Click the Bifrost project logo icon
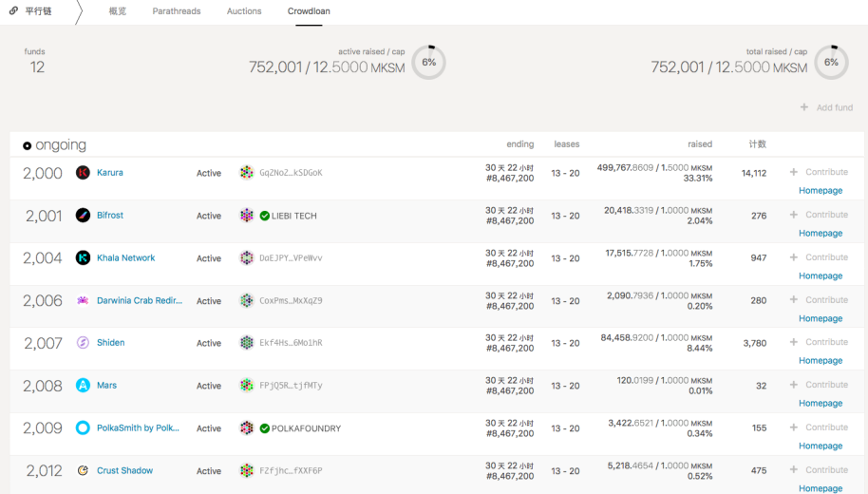Viewport: 868px width, 494px height. point(83,216)
